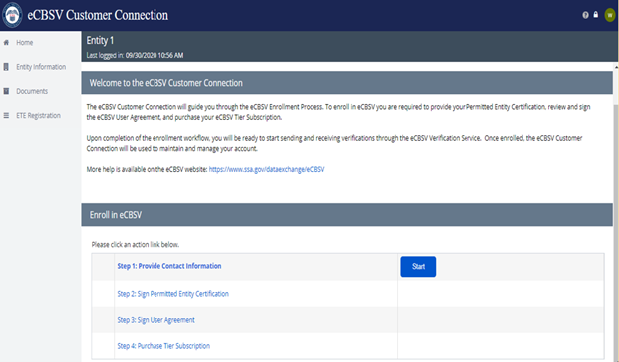Screen dimensions: 619x362
Task: Click the Entity Information building icon
Action: (x=6, y=67)
